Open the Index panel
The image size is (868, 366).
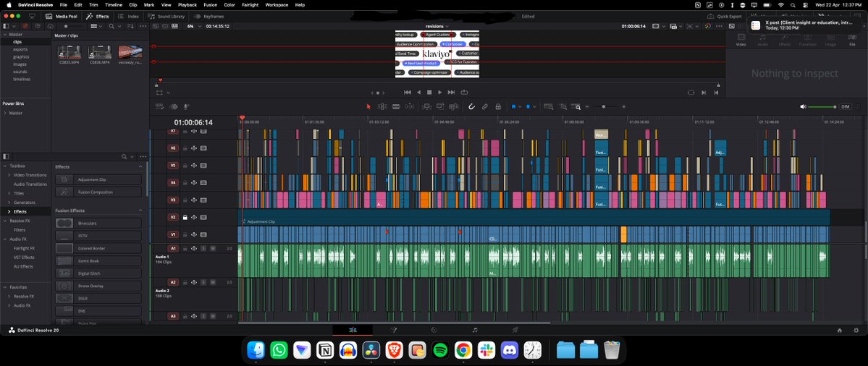point(128,17)
